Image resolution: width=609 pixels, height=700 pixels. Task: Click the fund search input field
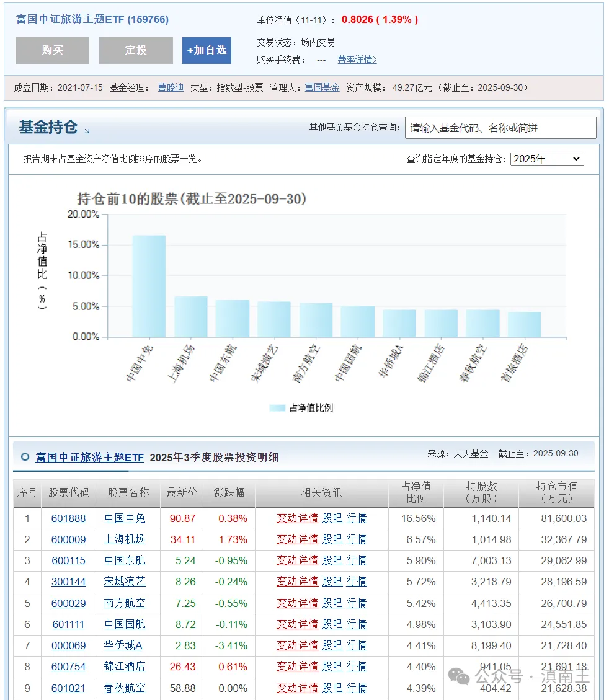pyautogui.click(x=500, y=128)
